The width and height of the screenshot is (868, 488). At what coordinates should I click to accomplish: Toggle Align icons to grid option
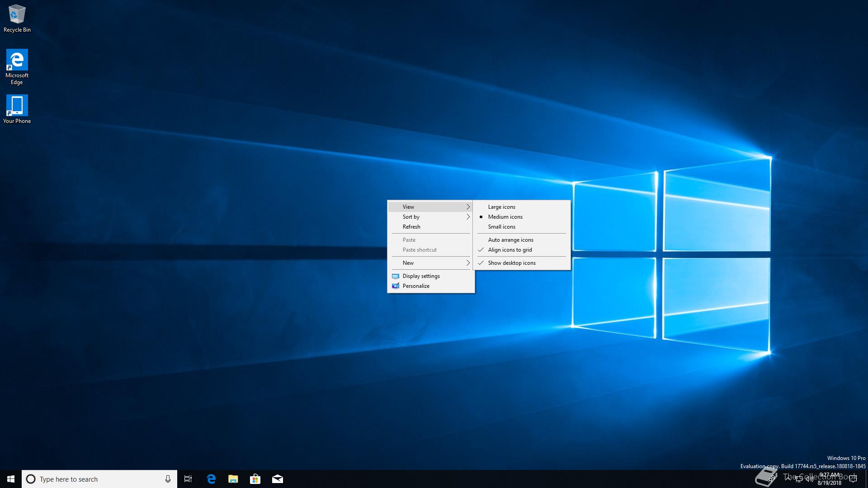click(510, 250)
